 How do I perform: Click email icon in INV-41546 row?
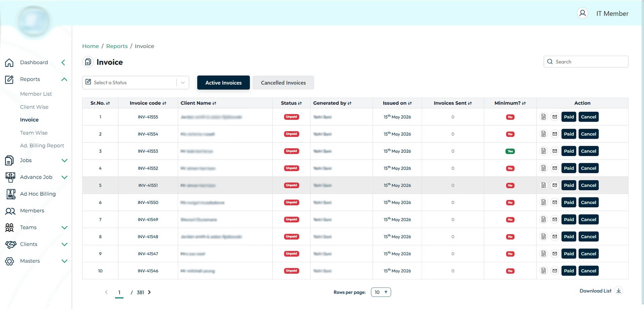pyautogui.click(x=555, y=271)
